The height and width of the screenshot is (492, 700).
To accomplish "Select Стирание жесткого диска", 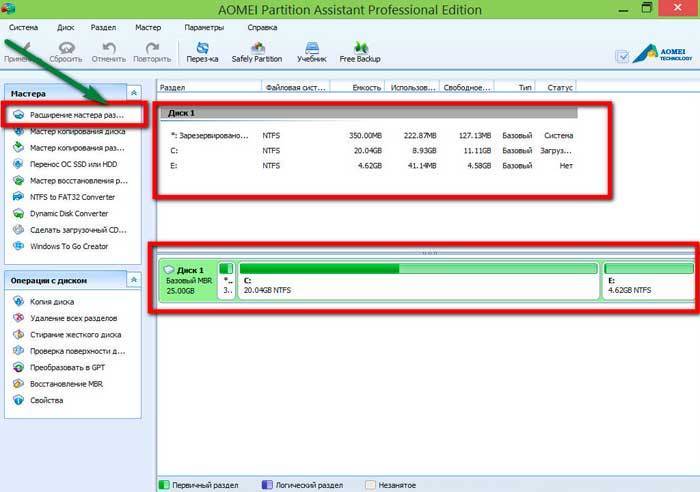I will (74, 335).
